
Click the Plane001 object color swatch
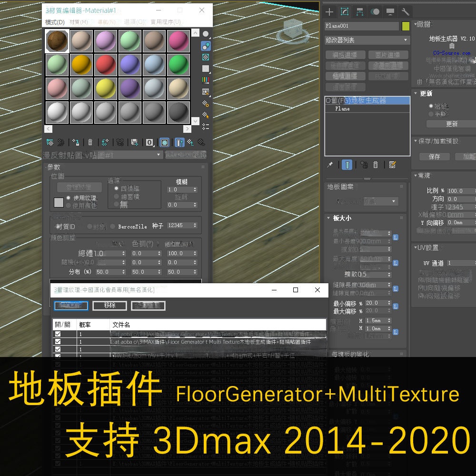pos(405,26)
